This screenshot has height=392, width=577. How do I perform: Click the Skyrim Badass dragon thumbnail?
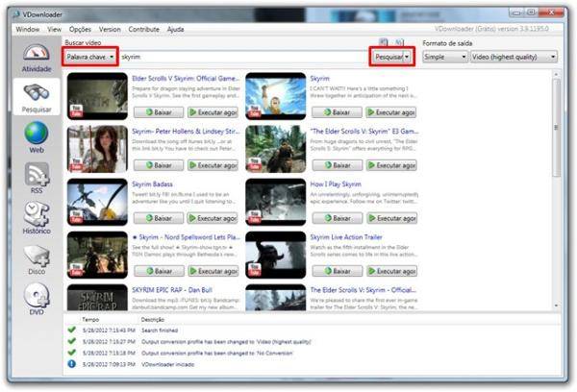97,202
